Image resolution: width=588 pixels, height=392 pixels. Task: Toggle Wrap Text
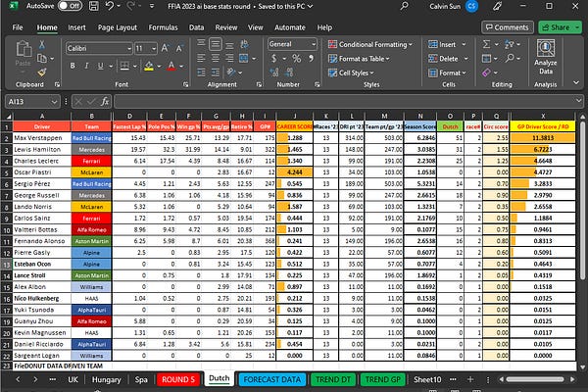click(244, 44)
